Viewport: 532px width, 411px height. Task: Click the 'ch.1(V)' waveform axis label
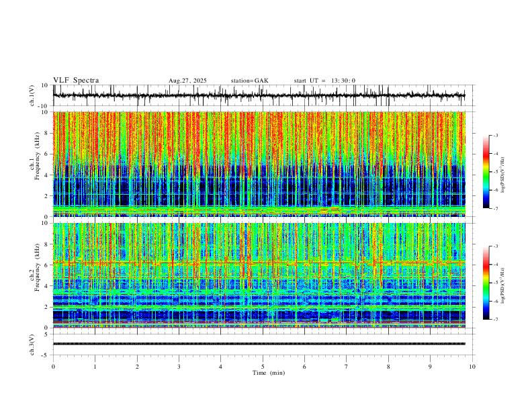click(32, 95)
